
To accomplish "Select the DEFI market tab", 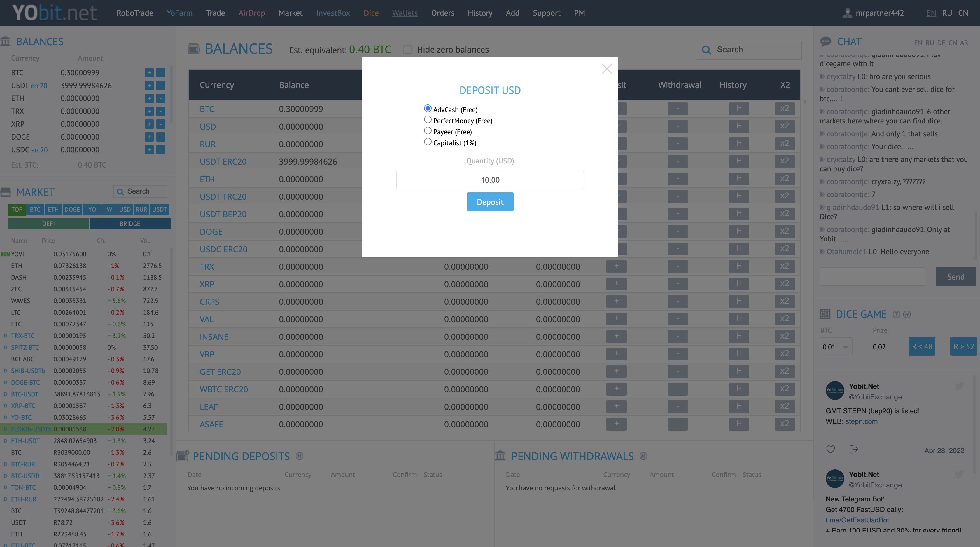I will click(48, 224).
